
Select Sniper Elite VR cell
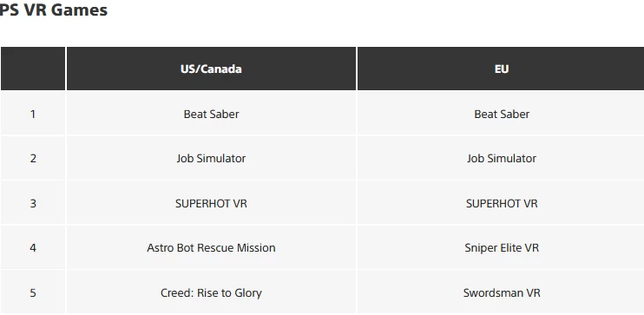501,247
